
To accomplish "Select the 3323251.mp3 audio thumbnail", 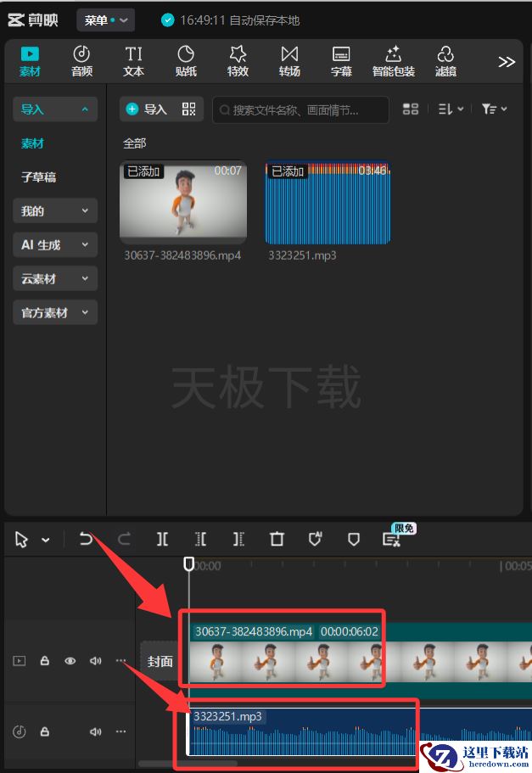I will click(328, 203).
